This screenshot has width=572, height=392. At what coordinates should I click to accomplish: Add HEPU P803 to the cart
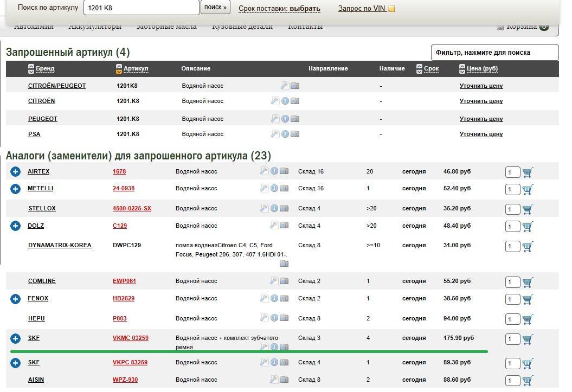528,319
